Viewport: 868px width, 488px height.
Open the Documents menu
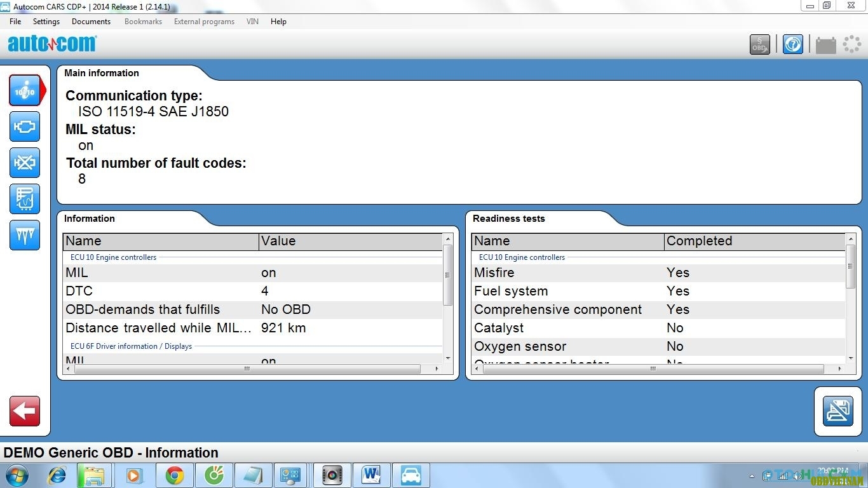coord(91,22)
